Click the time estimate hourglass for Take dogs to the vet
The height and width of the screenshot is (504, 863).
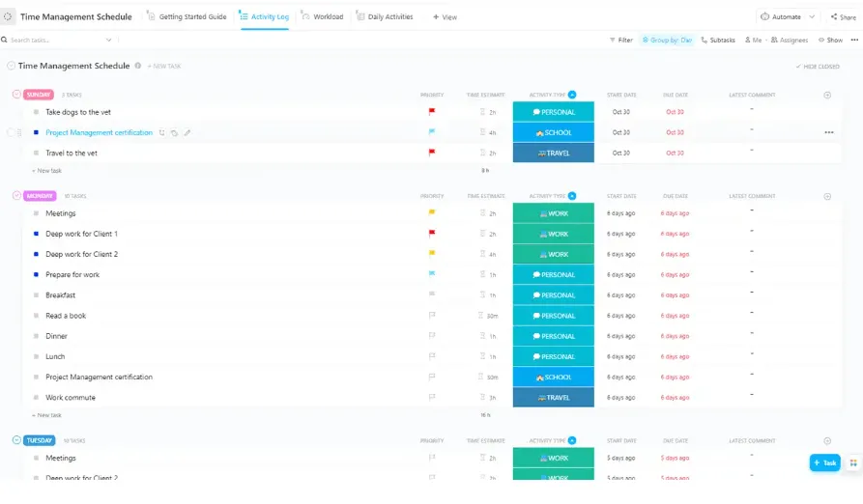(x=482, y=112)
